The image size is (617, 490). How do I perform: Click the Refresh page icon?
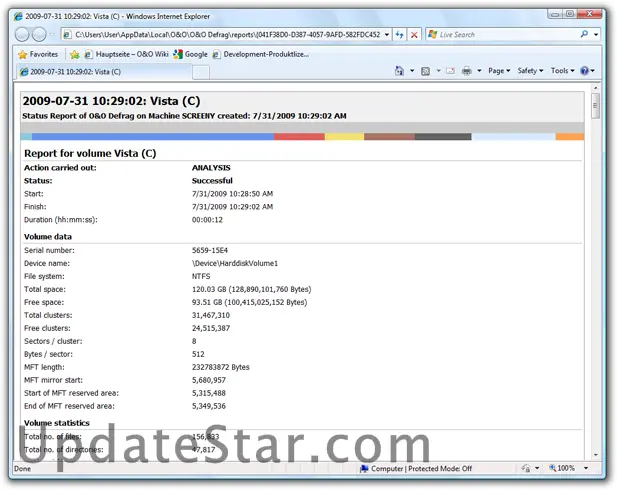[400, 35]
